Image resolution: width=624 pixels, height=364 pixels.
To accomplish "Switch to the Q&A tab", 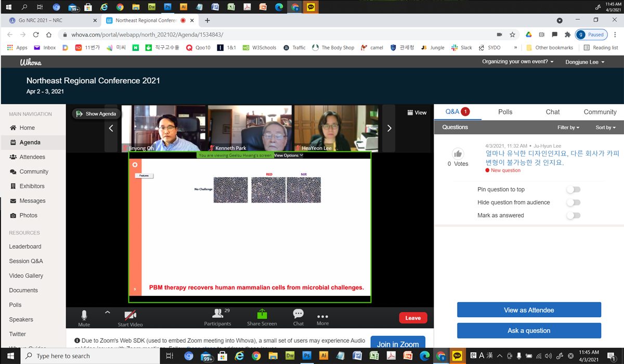I will 458,112.
